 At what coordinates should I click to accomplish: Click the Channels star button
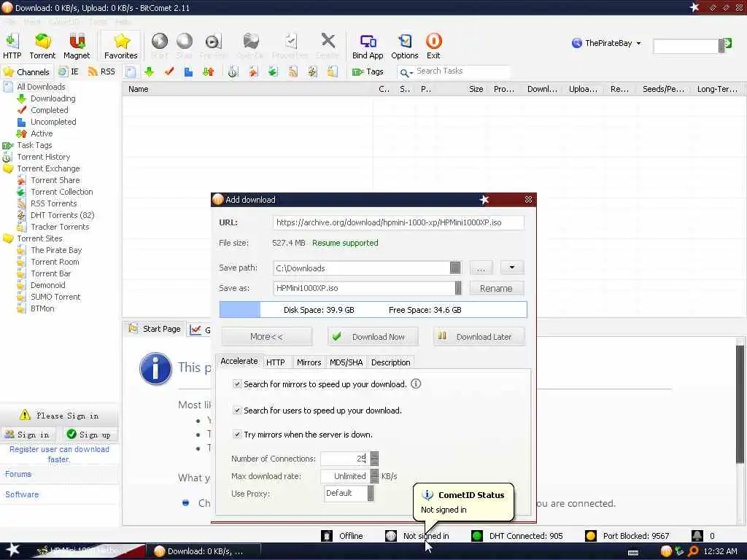[x=26, y=72]
